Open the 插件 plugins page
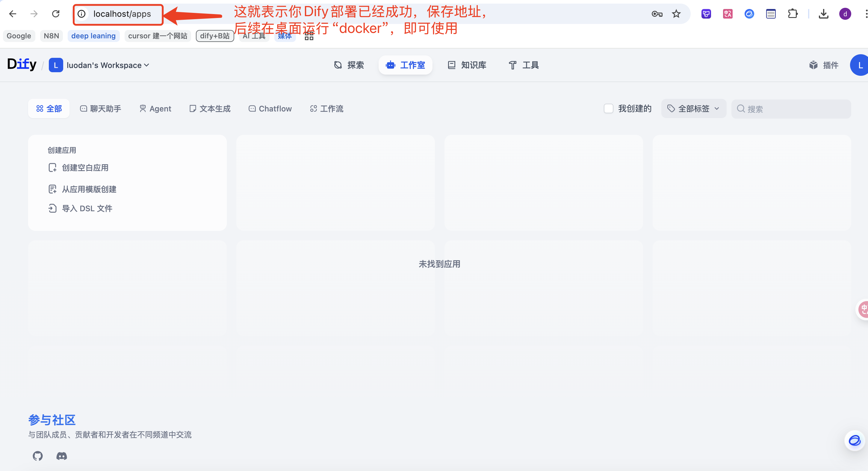Screen dimensions: 868x471 [824, 65]
